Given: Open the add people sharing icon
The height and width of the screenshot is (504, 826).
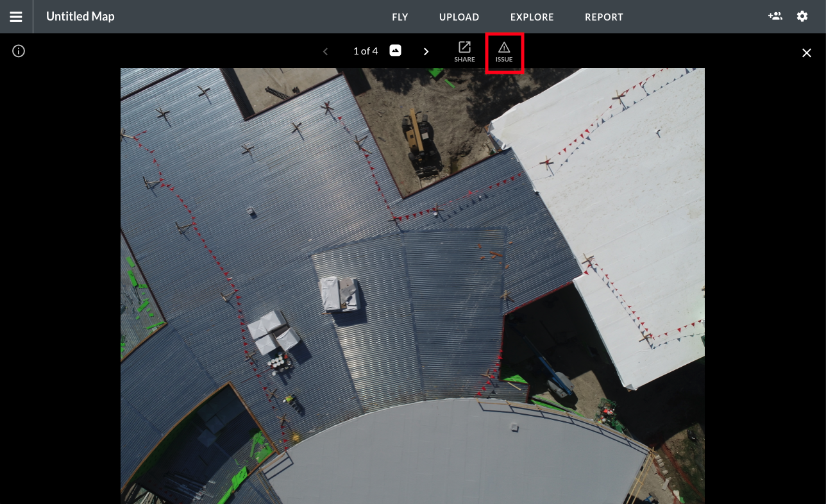Looking at the screenshot, I should point(775,16).
